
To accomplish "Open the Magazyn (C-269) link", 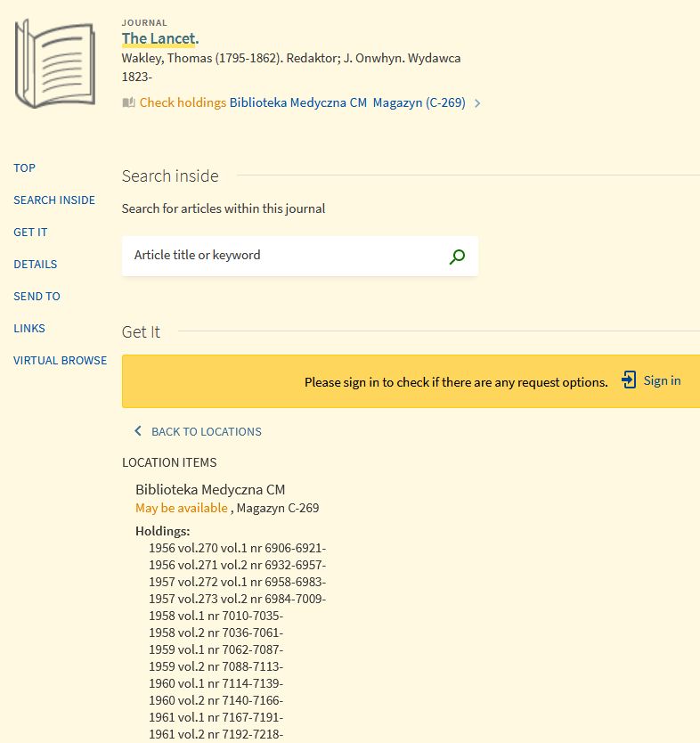I will coord(419,102).
